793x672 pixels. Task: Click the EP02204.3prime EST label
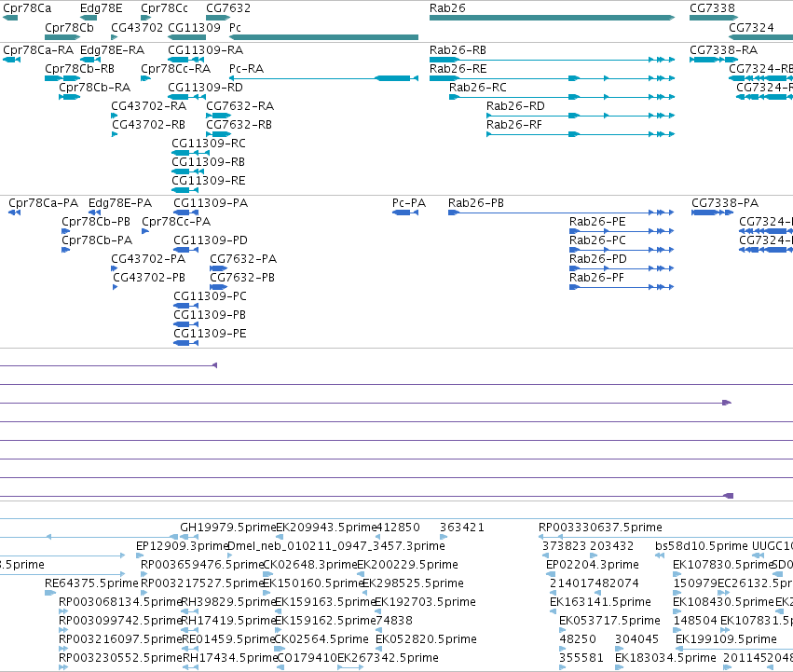(593, 565)
